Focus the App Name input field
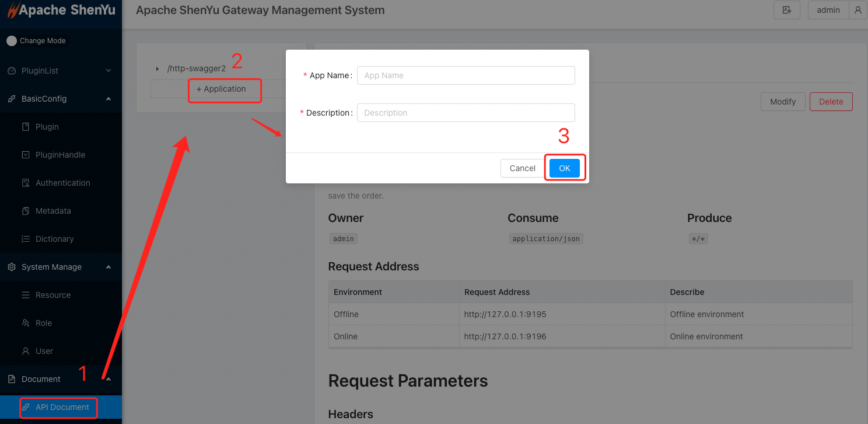The height and width of the screenshot is (424, 868). coord(466,75)
